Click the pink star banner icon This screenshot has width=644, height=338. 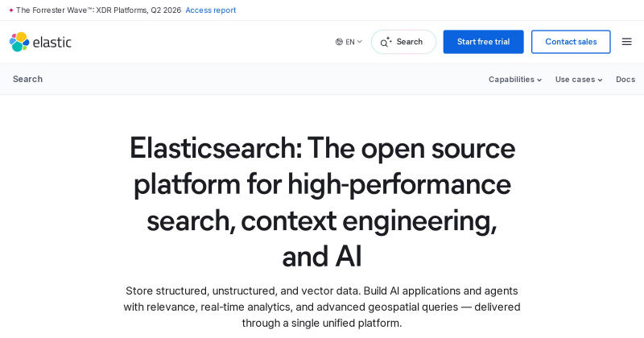11,10
